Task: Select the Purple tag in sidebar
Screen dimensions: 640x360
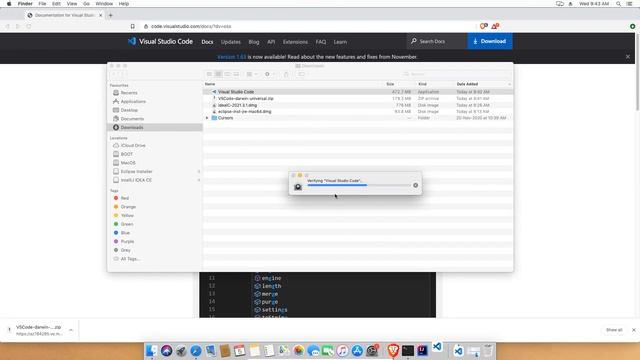Action: 127,241
